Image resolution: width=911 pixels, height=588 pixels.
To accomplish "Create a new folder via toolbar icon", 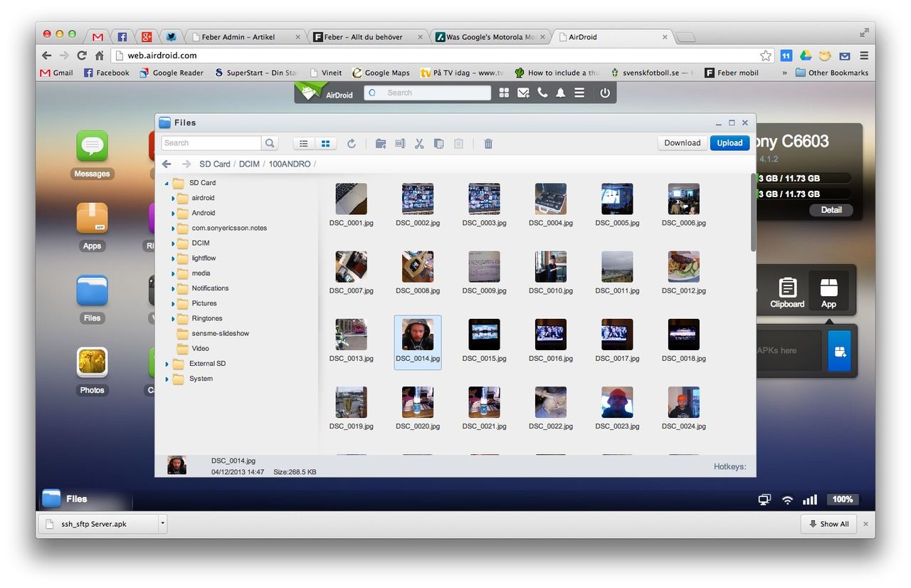I will [381, 144].
